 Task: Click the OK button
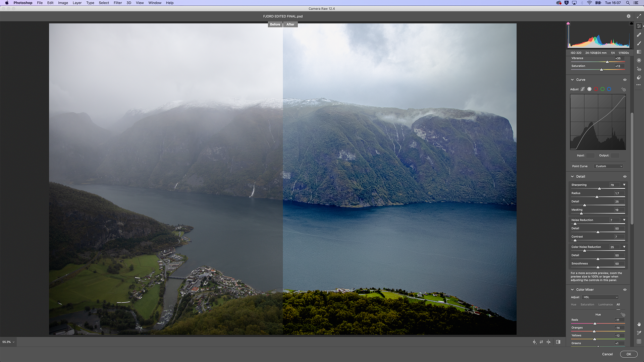click(x=629, y=354)
